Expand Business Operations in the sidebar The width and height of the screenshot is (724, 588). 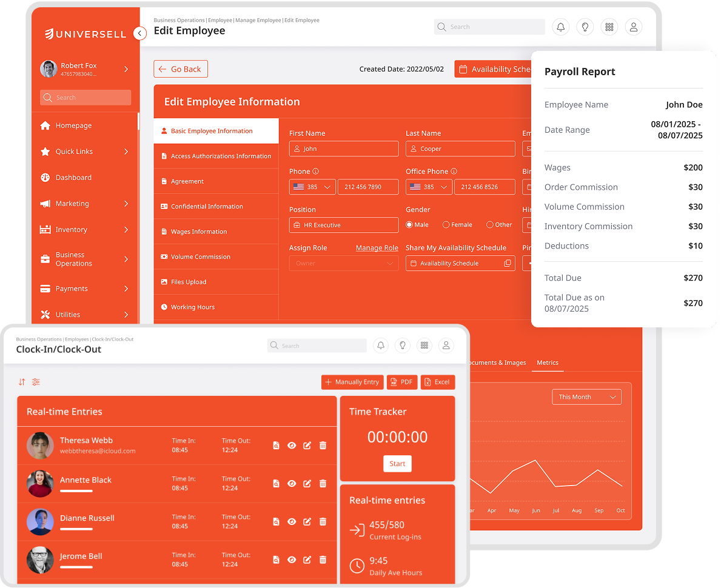(126, 259)
